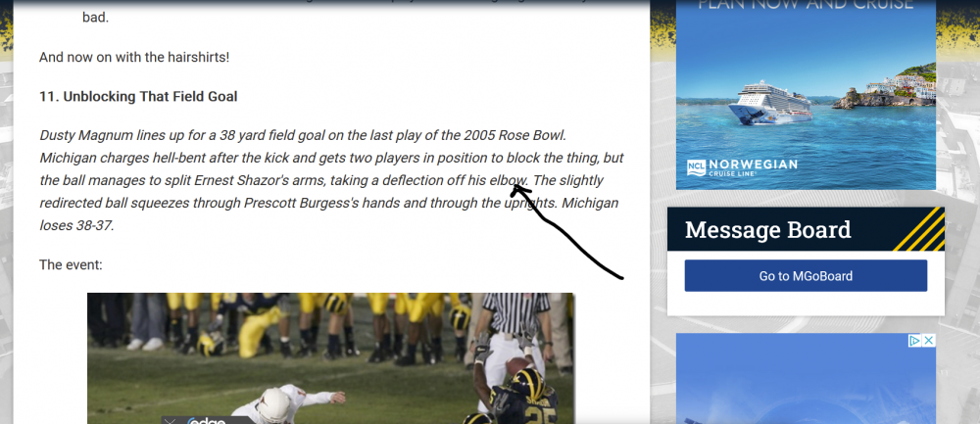Click the '11. Unblocking That Field Goal' heading
This screenshot has height=424, width=980.
[x=138, y=96]
